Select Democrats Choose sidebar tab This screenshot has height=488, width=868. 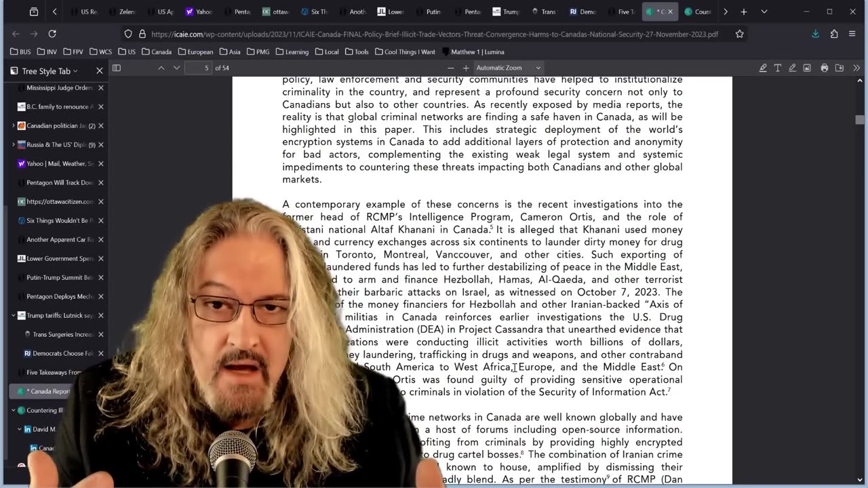(x=60, y=353)
